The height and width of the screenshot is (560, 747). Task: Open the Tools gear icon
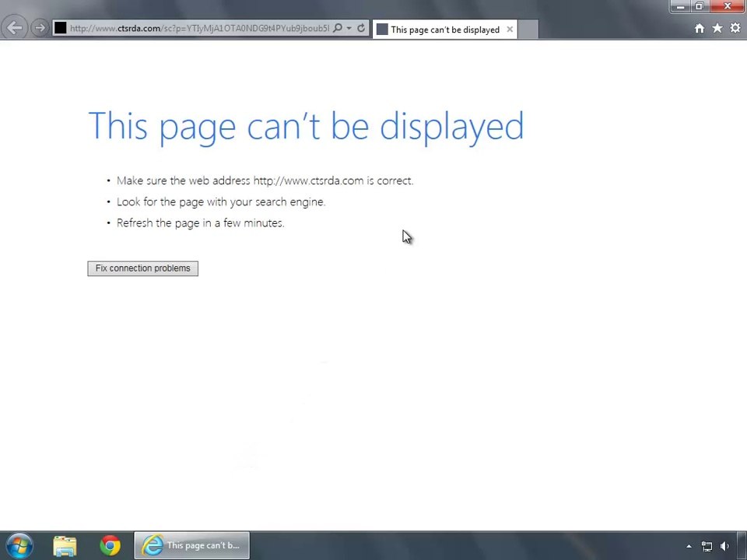coord(735,28)
